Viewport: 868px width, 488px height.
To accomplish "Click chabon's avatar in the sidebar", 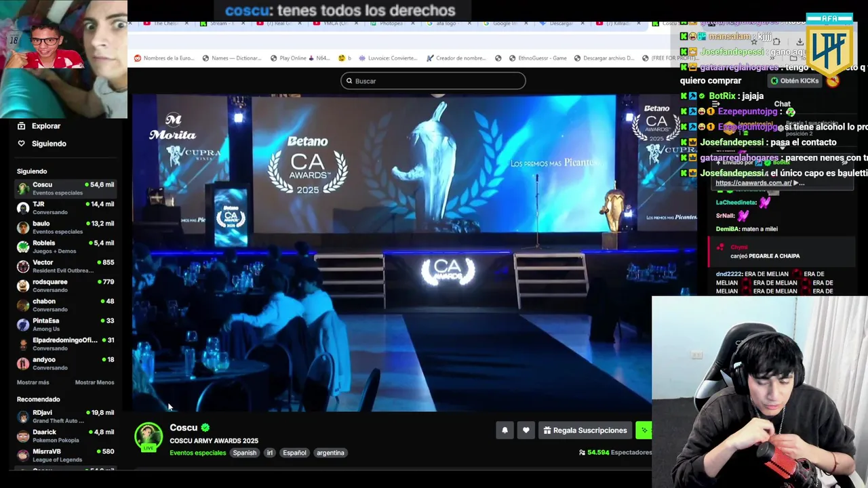I will pos(23,305).
